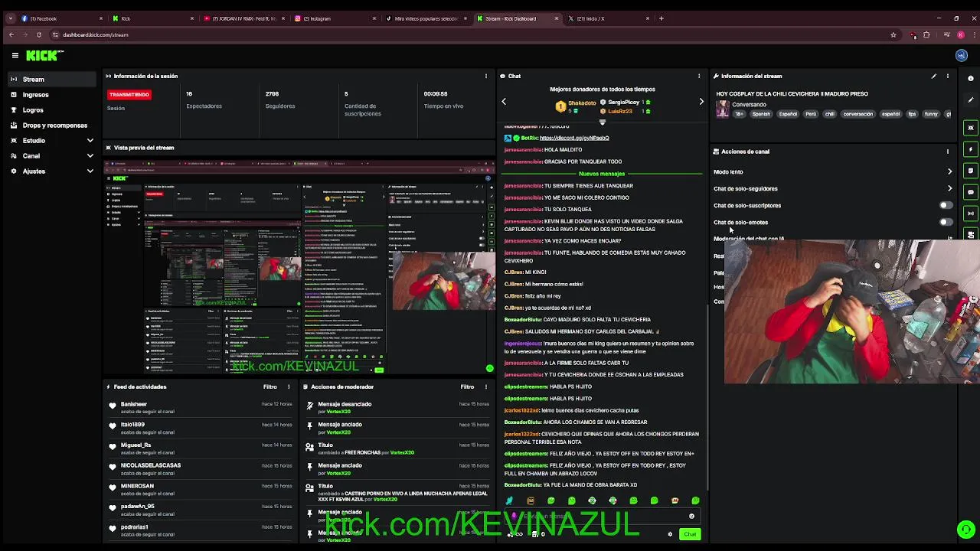Click lightning bolt icon in right rail
980x551 pixels.
(971, 149)
